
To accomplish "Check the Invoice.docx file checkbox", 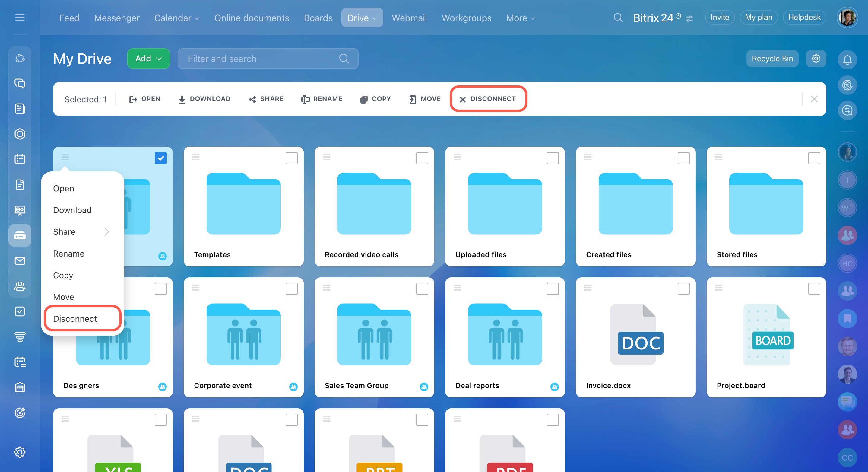I will tap(683, 289).
